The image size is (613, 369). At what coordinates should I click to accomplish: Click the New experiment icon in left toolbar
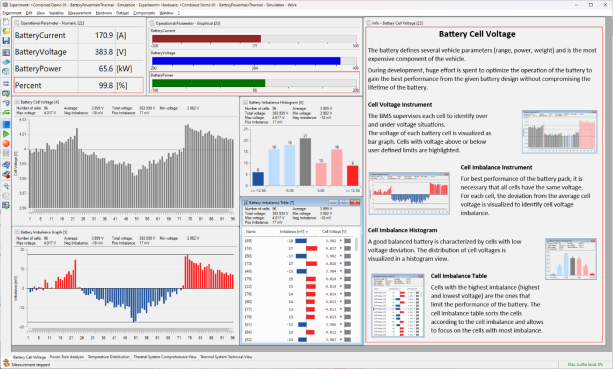click(6, 21)
